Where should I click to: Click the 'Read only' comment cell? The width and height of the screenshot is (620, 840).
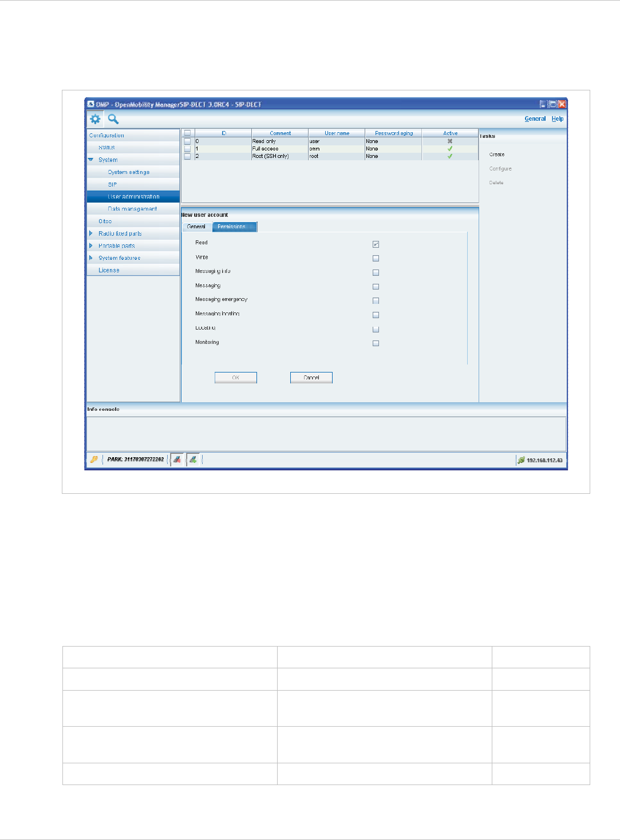[x=280, y=141]
